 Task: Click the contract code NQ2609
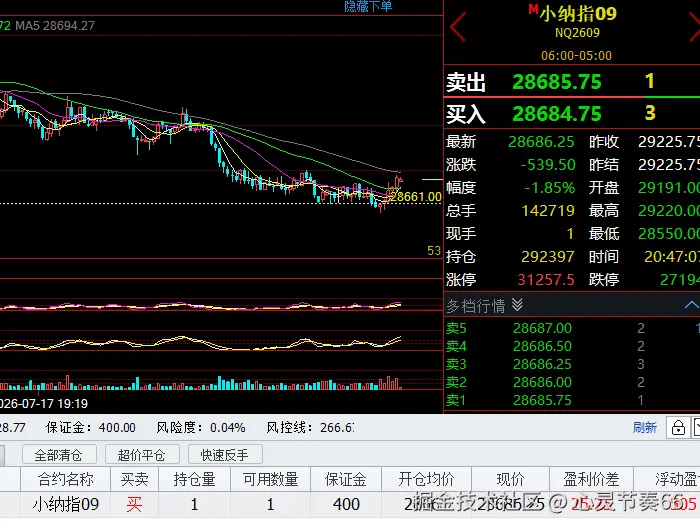tap(577, 33)
